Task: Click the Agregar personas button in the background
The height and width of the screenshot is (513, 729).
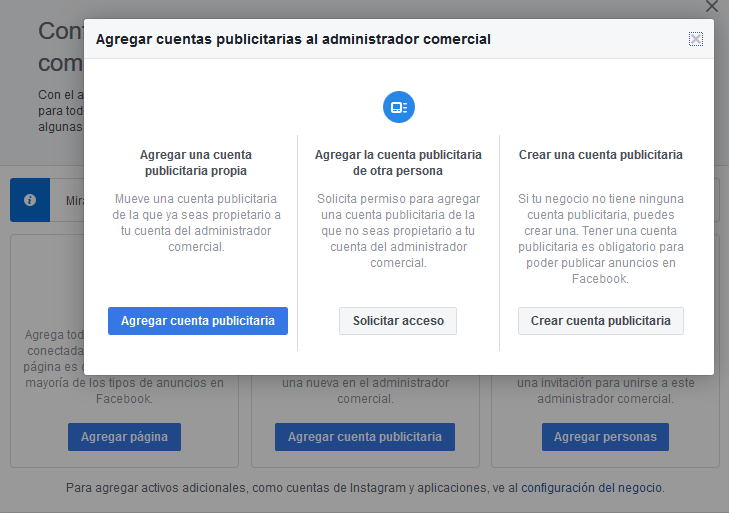Action: (x=605, y=437)
